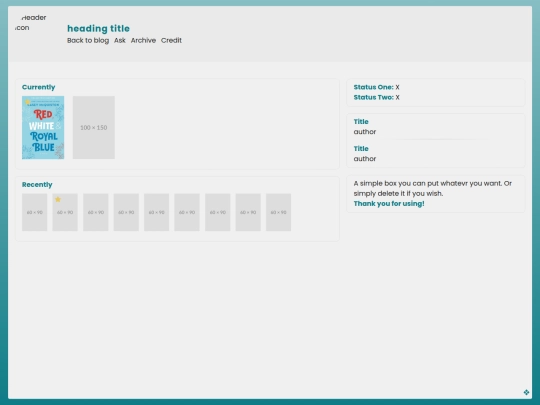Screen dimensions: 540x405
Task: Click the star on the Royal Blue cover
Action: click(x=28, y=102)
